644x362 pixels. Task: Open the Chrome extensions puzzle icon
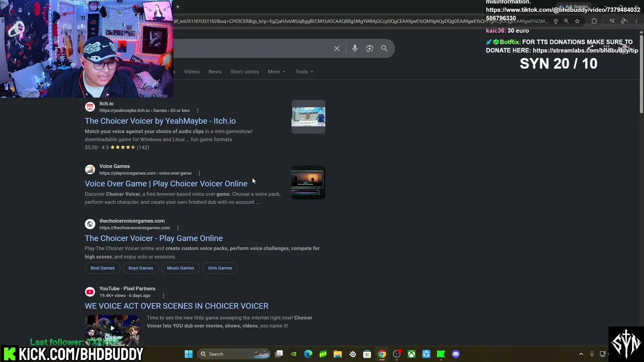[x=594, y=21]
